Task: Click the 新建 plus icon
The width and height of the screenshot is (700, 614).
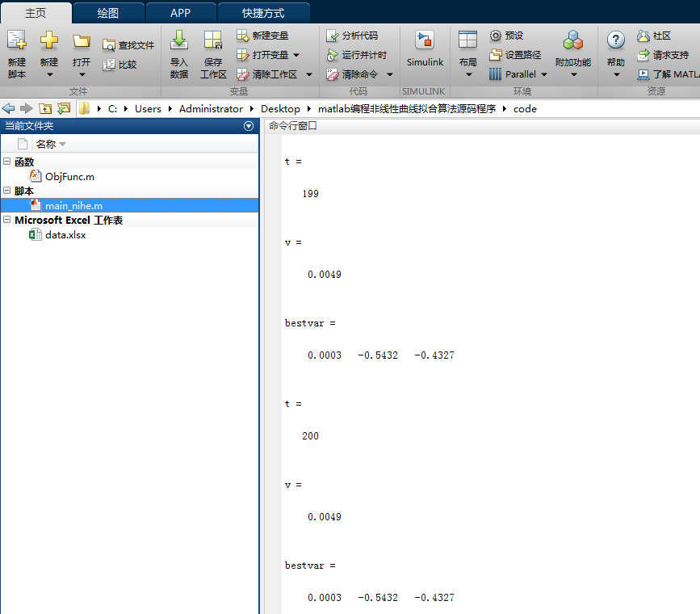Action: click(x=49, y=40)
